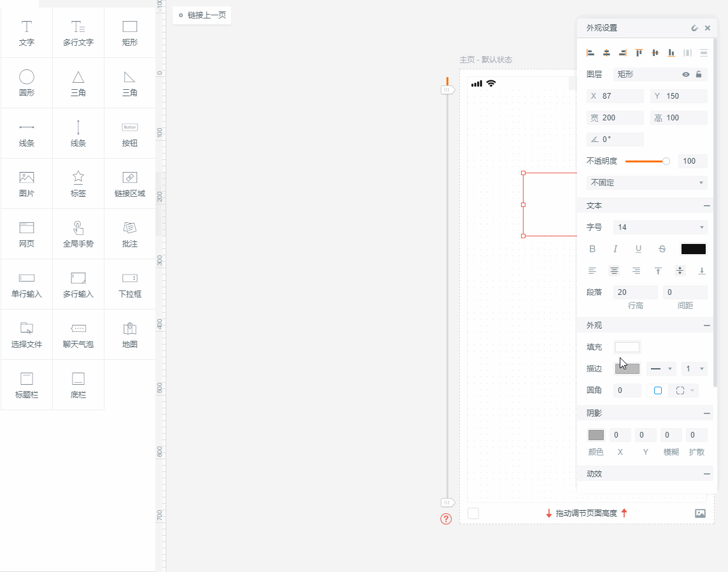Click the align left edges icon
Viewport: 728px width, 572px height.
(590, 53)
